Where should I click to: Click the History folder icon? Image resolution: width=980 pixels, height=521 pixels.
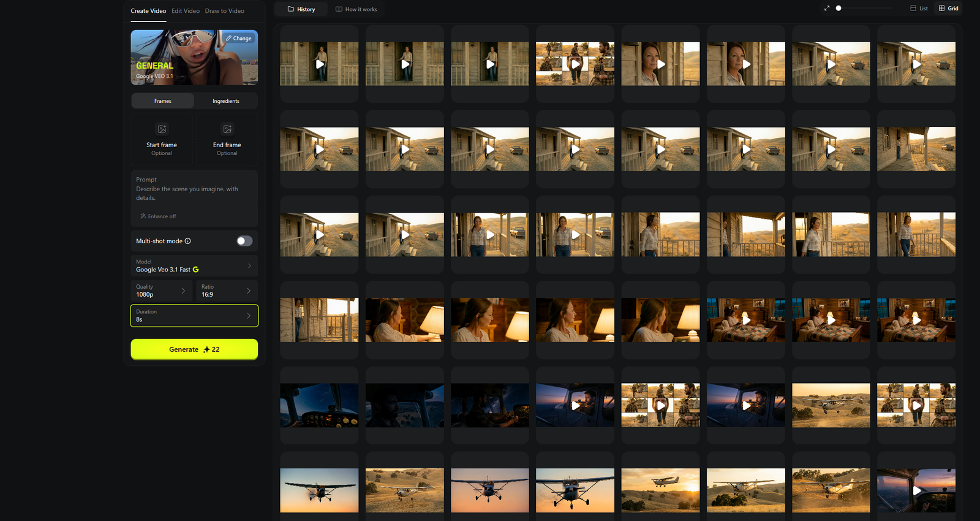click(291, 9)
